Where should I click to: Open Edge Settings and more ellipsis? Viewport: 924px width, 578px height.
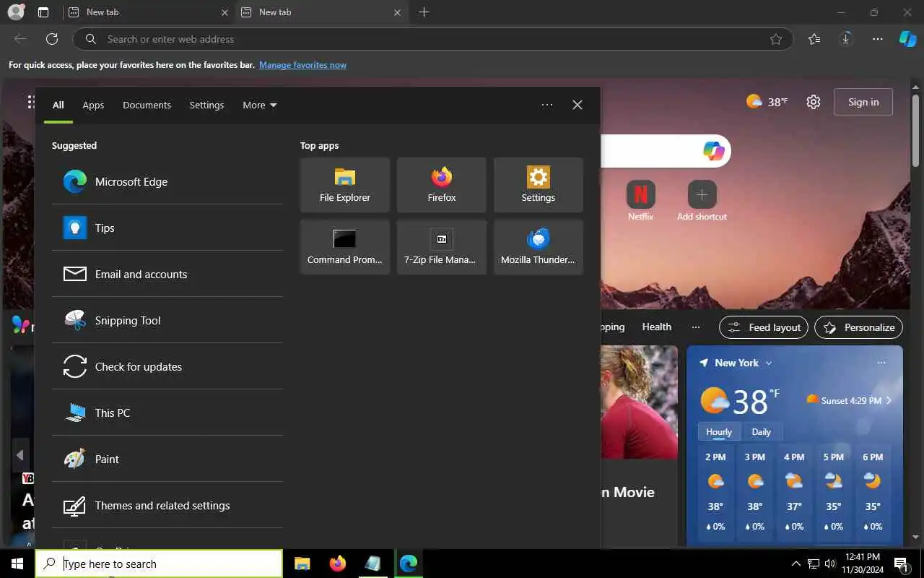[878, 39]
